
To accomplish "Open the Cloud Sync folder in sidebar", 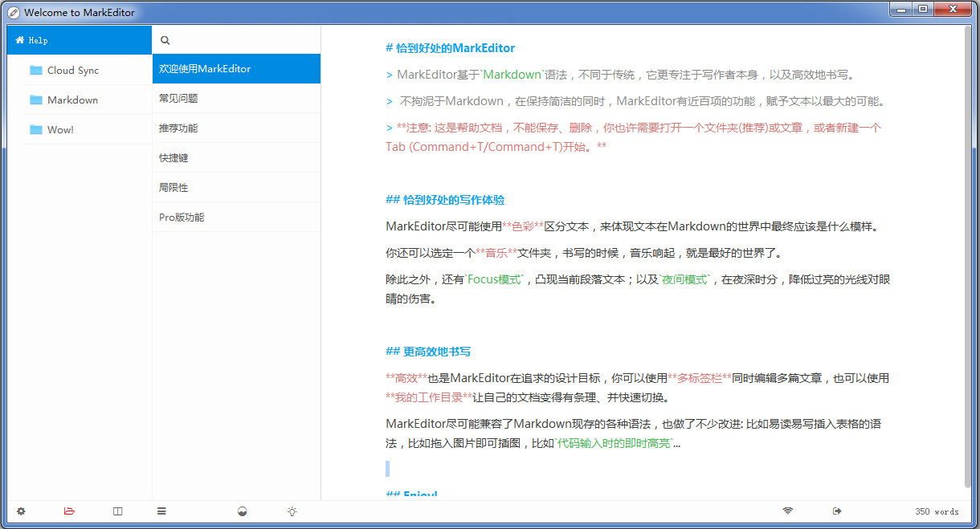I will (x=66, y=70).
